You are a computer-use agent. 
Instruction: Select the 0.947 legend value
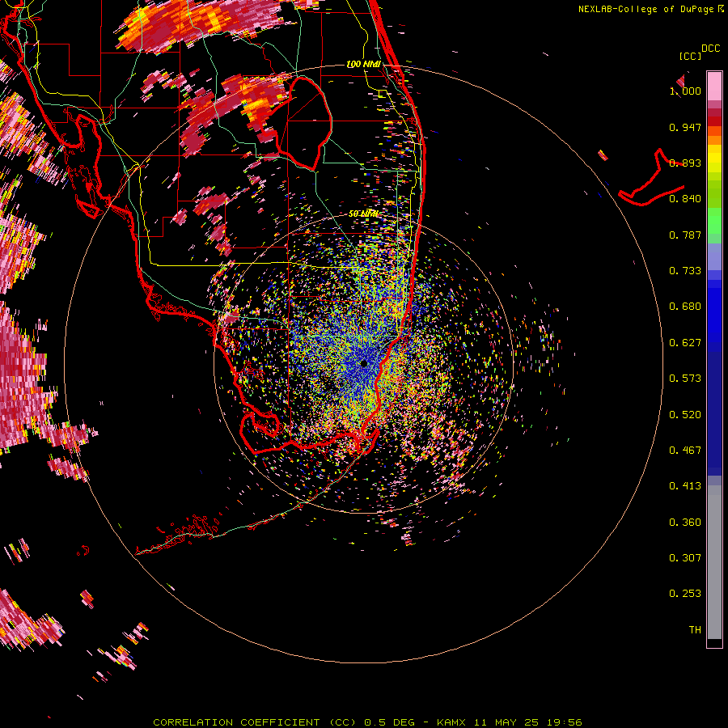click(685, 127)
